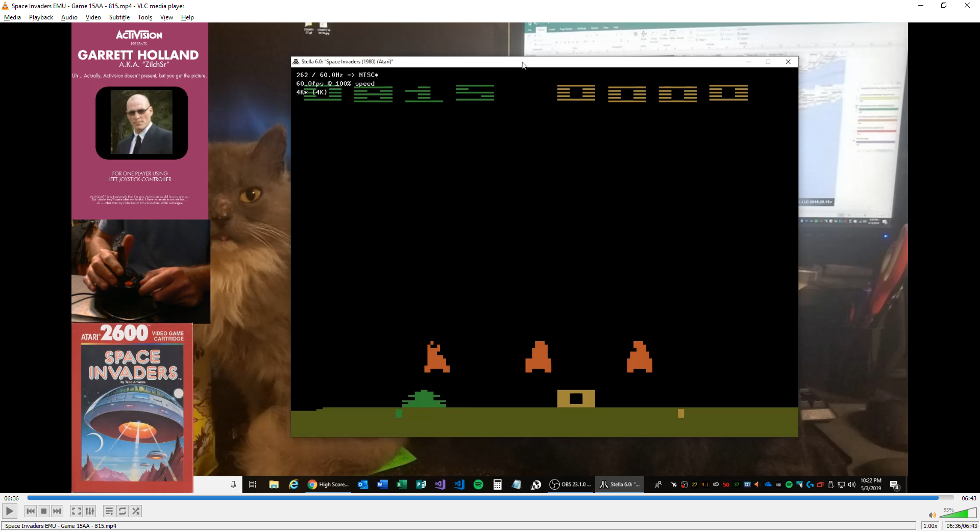Screen dimensions: 980x531
Task: Open Calculator in recorded taskbar
Action: [x=498, y=485]
